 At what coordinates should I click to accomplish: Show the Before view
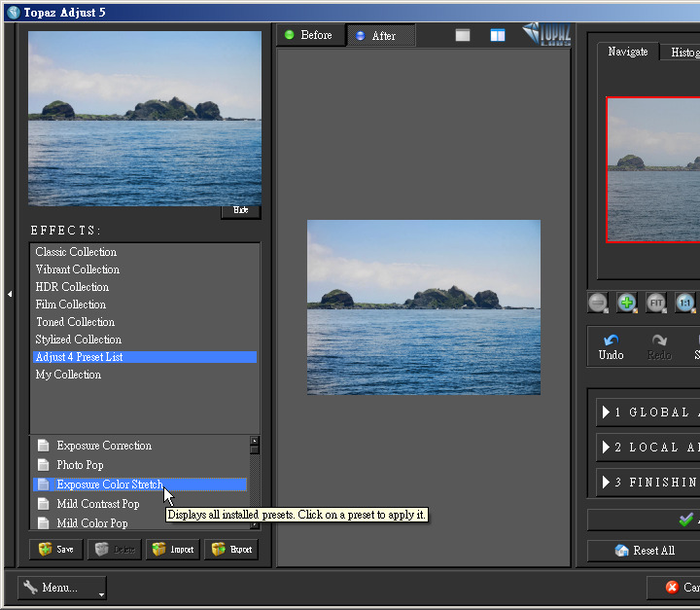click(x=310, y=35)
